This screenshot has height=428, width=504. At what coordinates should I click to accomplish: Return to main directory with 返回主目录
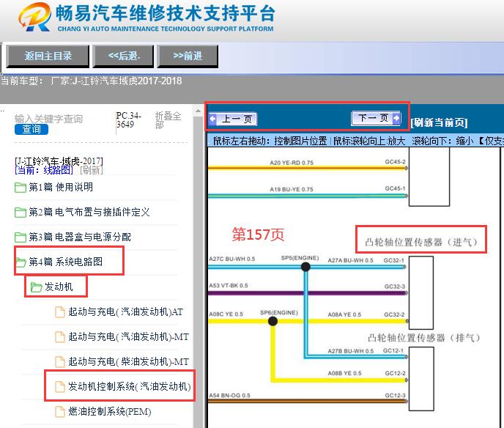48,56
